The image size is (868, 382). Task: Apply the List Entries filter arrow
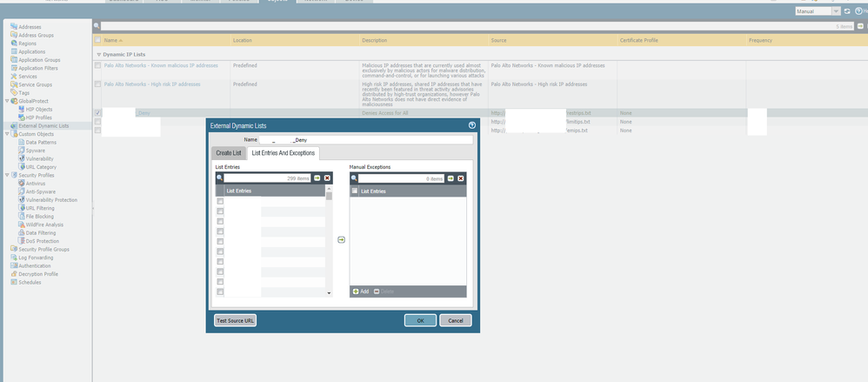(317, 178)
